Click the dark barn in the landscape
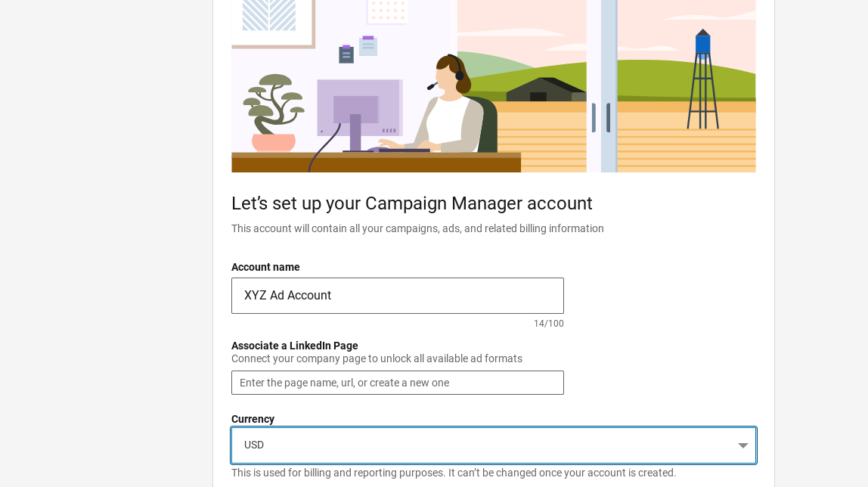 coord(543,90)
